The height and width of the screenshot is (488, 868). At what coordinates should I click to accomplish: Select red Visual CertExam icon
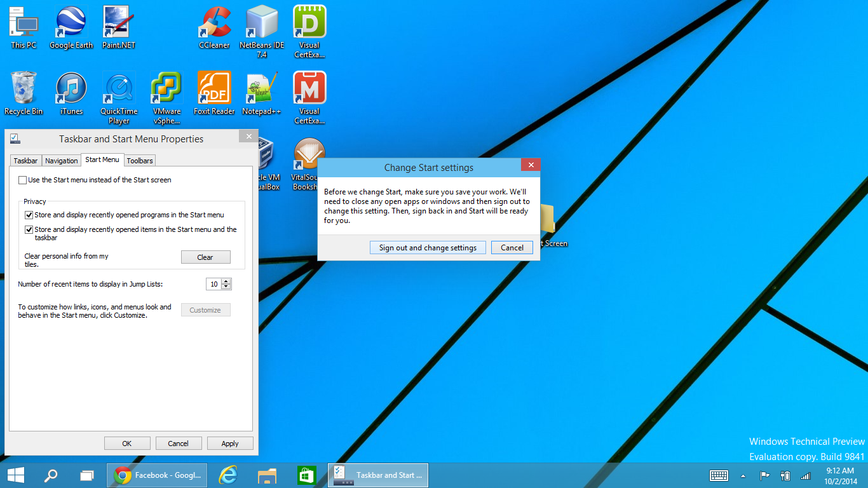(309, 98)
